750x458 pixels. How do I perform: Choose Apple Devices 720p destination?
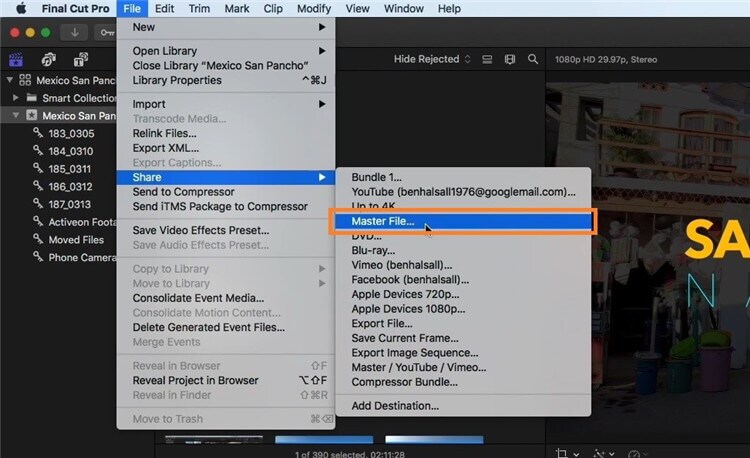click(463, 294)
